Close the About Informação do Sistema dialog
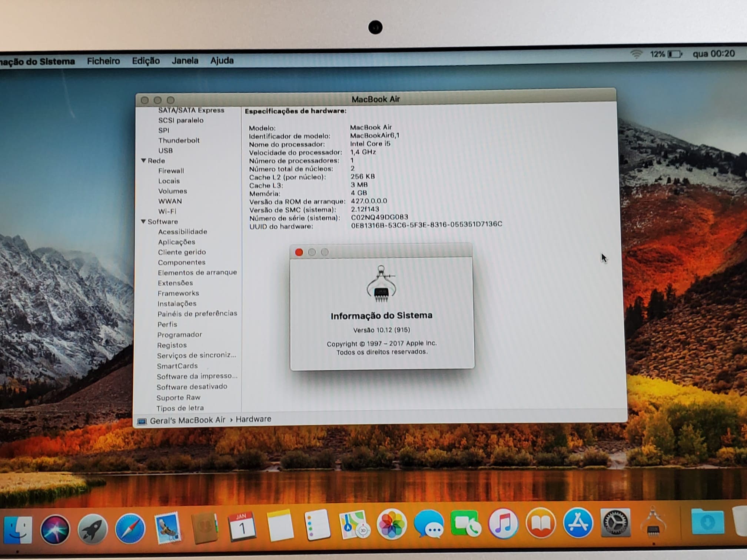 click(299, 252)
